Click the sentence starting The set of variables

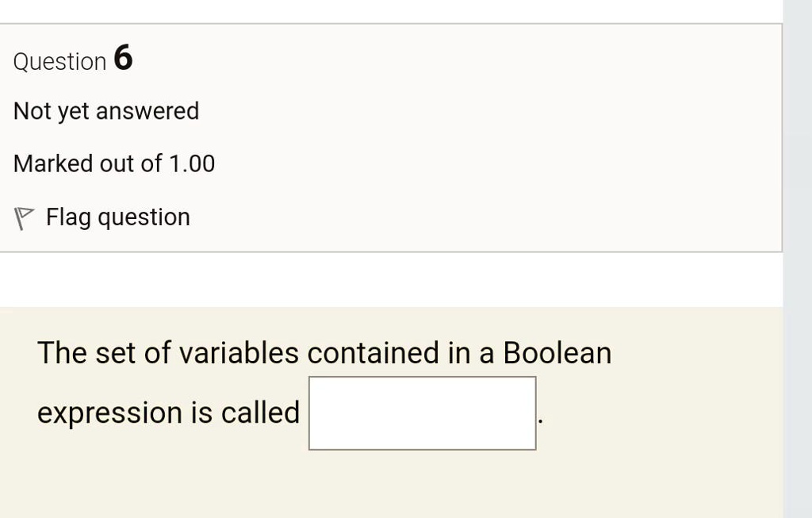(x=324, y=353)
